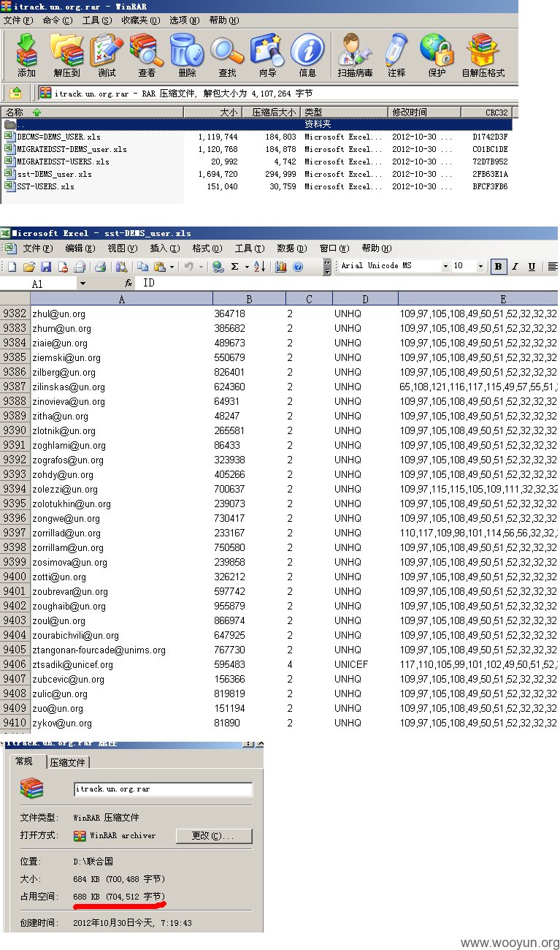Viewport: 560px width, 950px height.
Task: Expand the font size 10 dropdown
Action: tap(481, 267)
